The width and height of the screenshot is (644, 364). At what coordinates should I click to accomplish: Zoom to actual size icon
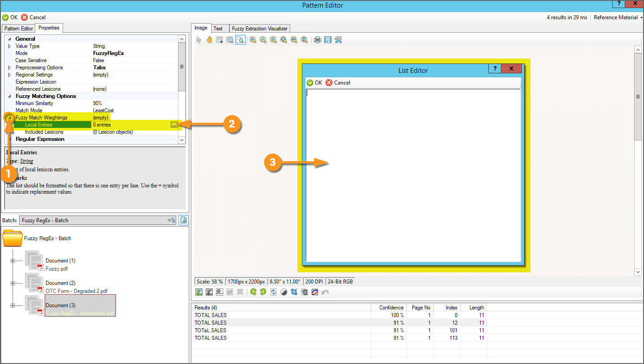click(273, 40)
